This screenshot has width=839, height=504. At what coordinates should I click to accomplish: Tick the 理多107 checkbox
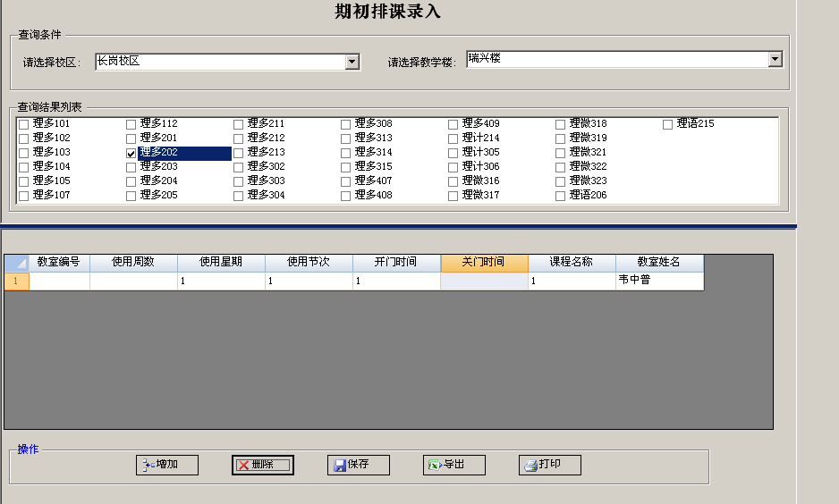click(23, 196)
